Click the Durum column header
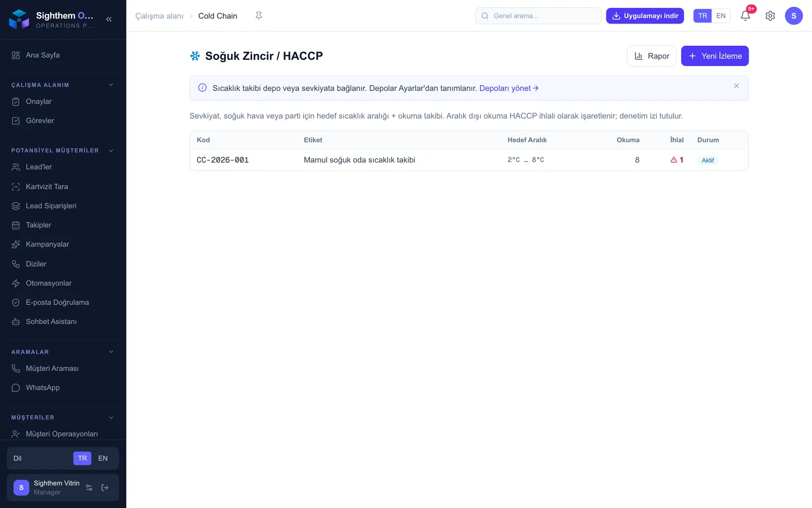This screenshot has height=508, width=812. click(x=708, y=140)
